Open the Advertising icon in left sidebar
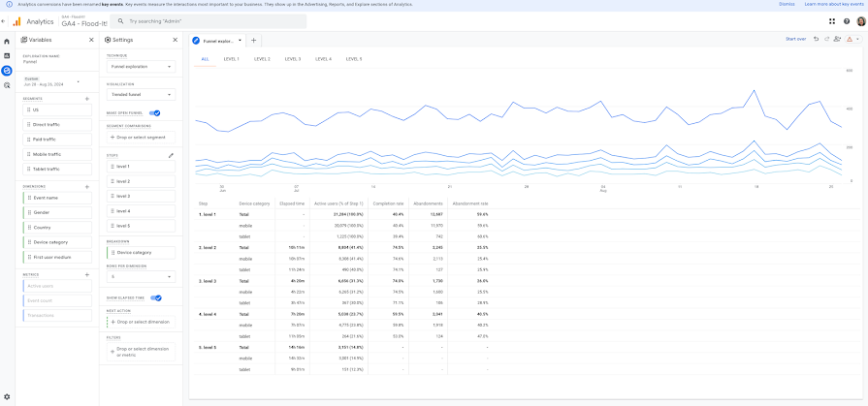 [7, 85]
